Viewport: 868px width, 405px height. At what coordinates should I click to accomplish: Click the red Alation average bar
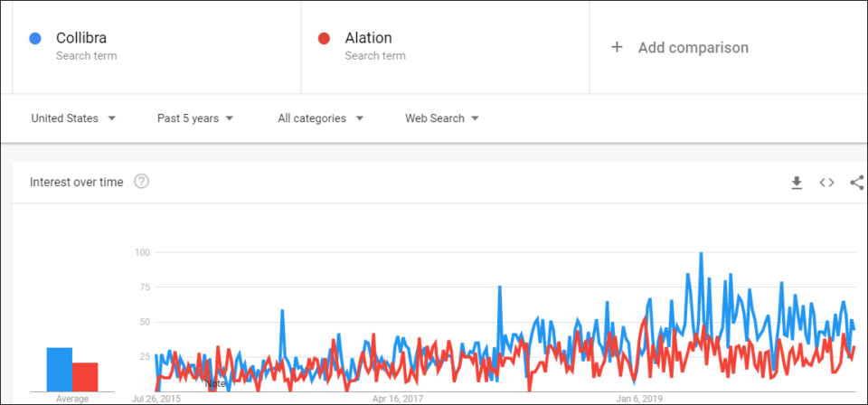point(85,377)
